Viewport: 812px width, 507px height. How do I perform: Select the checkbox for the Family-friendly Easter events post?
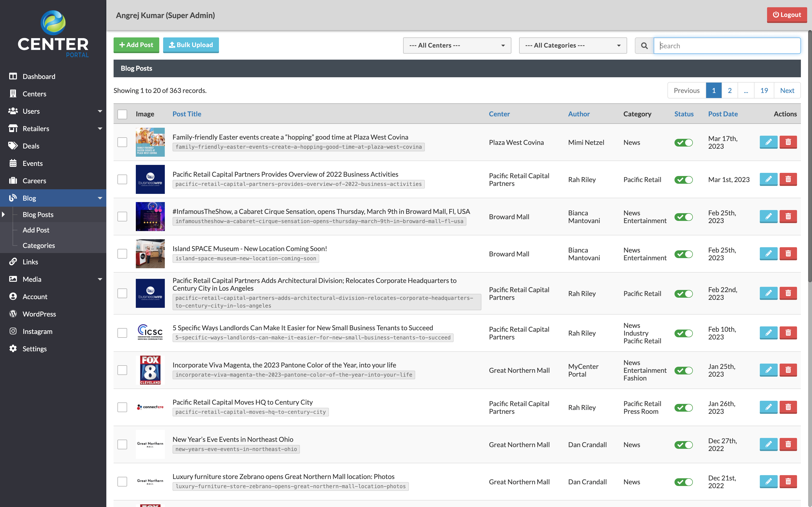[122, 142]
